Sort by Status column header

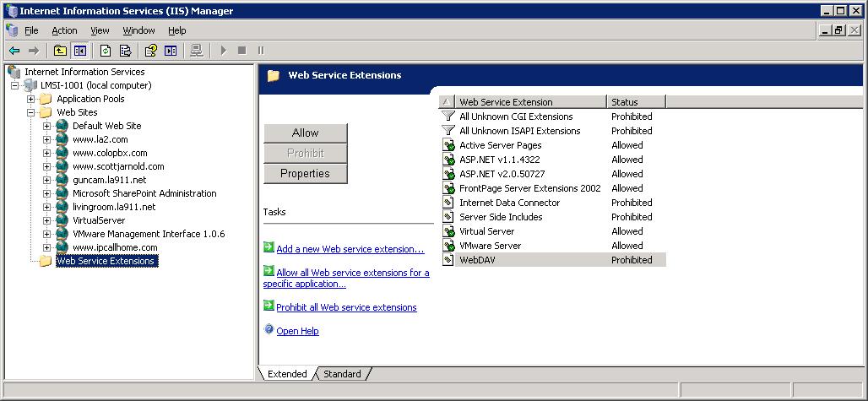(636, 102)
